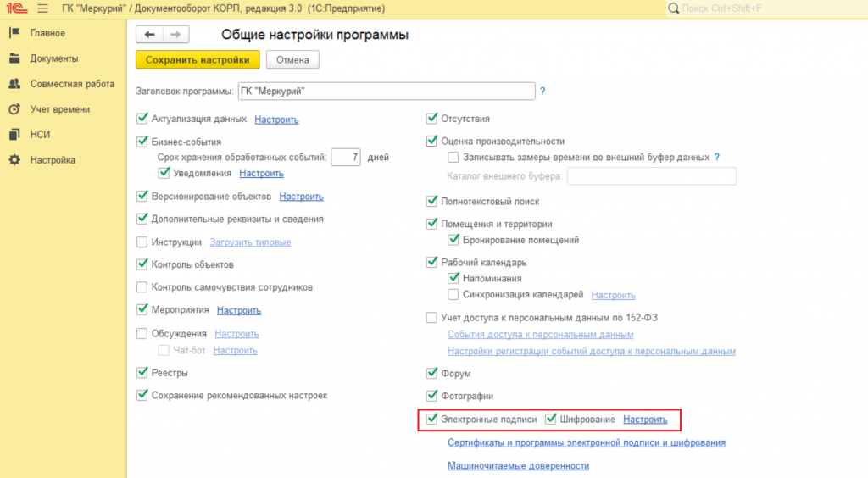Disable the Шифрование checkbox

pos(551,419)
